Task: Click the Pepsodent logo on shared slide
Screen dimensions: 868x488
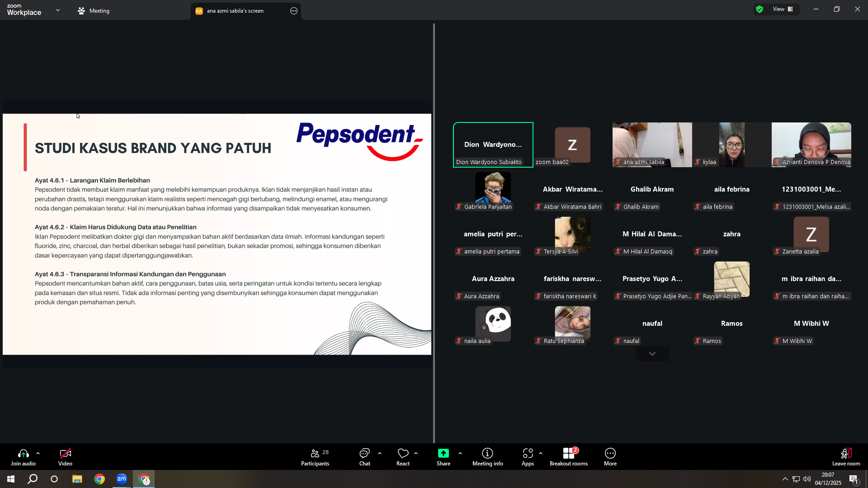Action: click(360, 141)
